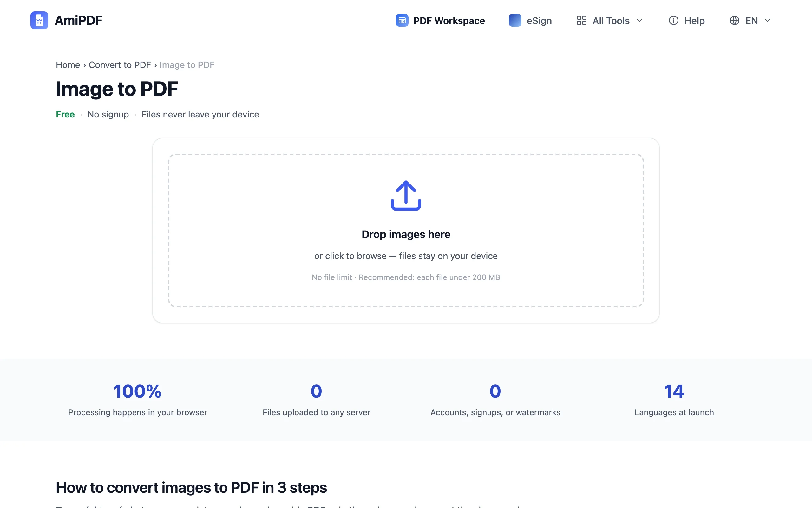
Task: Click the upload arrow icon
Action: pos(406,196)
